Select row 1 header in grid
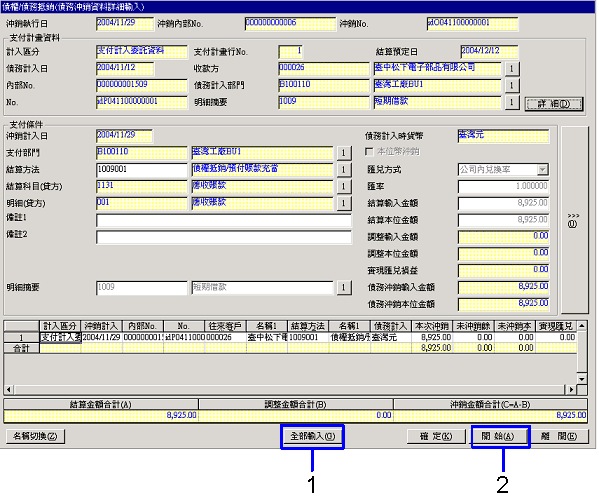The image size is (599, 500). [x=21, y=338]
